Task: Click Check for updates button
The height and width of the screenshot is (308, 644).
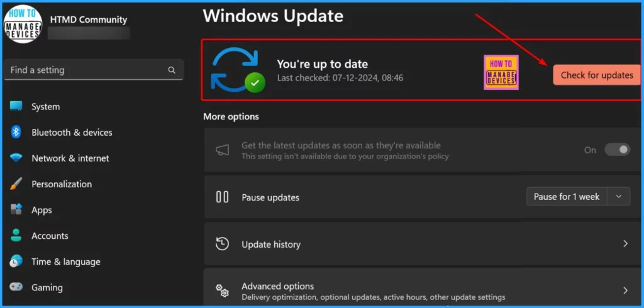Action: [x=597, y=75]
